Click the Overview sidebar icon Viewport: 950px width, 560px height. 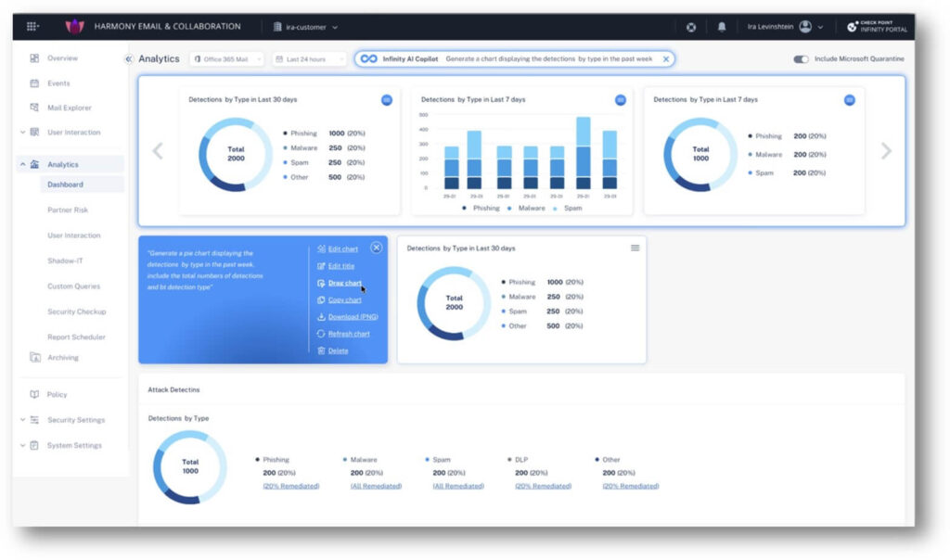(x=34, y=58)
